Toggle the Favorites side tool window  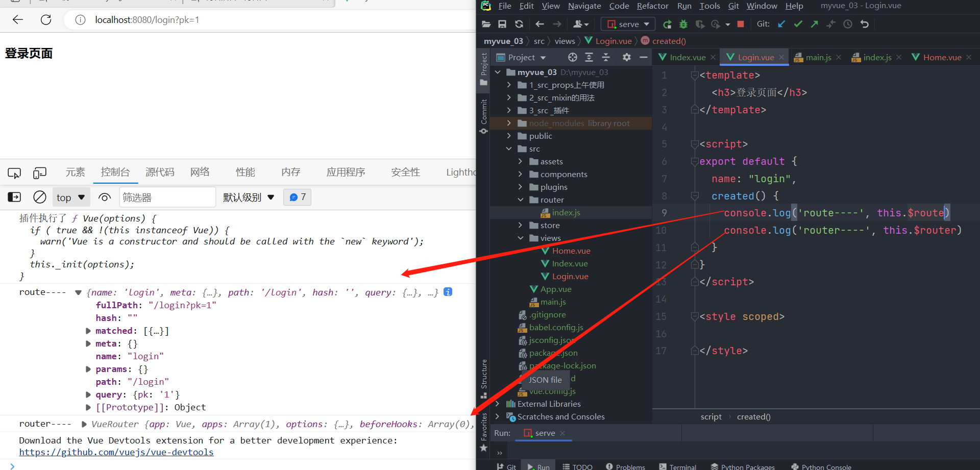483,432
